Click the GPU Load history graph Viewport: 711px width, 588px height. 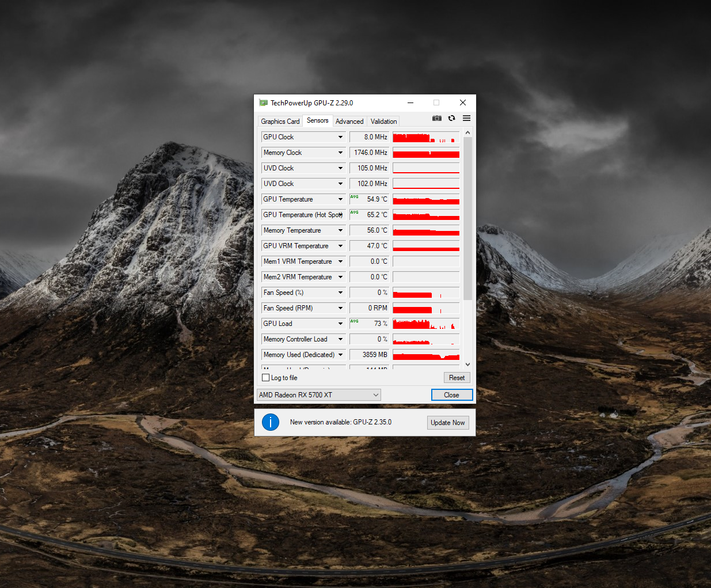click(x=426, y=324)
